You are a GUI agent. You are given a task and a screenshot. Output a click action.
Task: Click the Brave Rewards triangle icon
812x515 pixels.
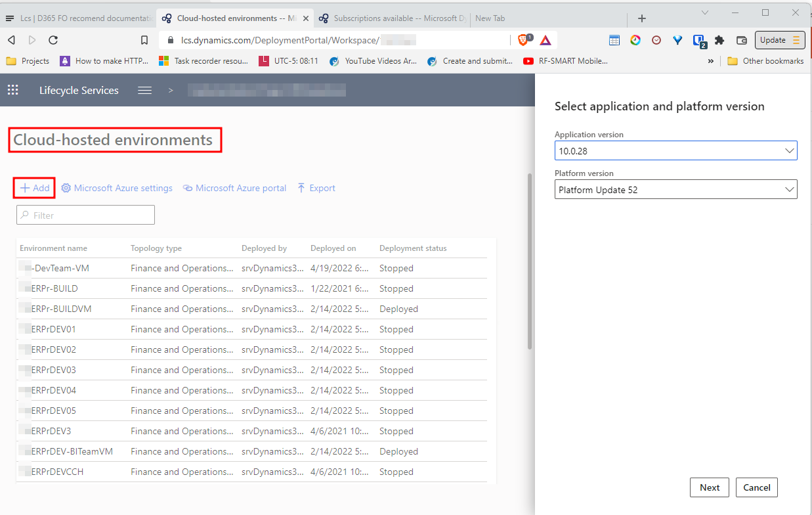[545, 40]
